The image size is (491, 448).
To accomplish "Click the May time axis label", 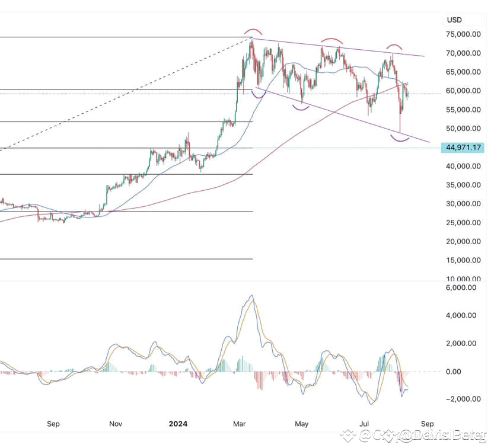I will [x=302, y=424].
